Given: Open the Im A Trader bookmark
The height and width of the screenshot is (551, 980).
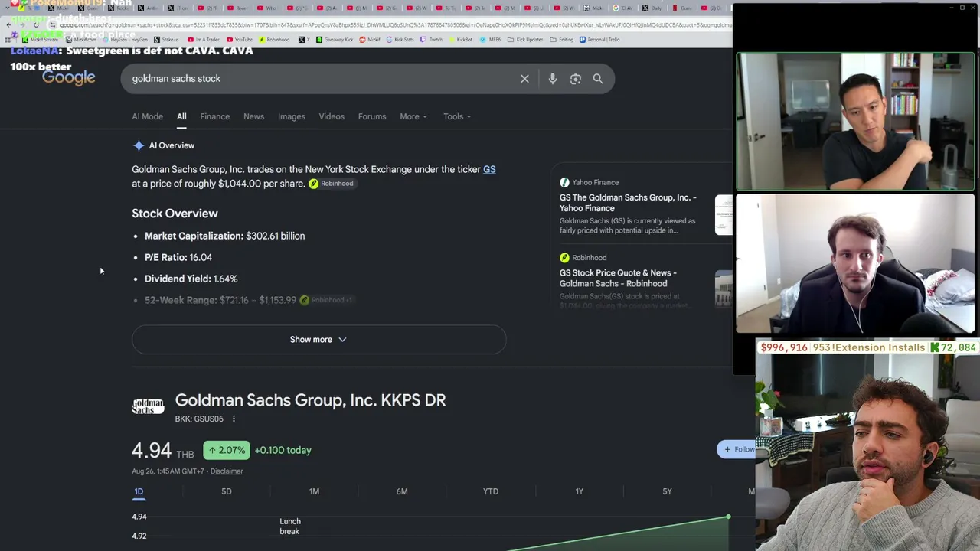Looking at the screenshot, I should pos(204,40).
